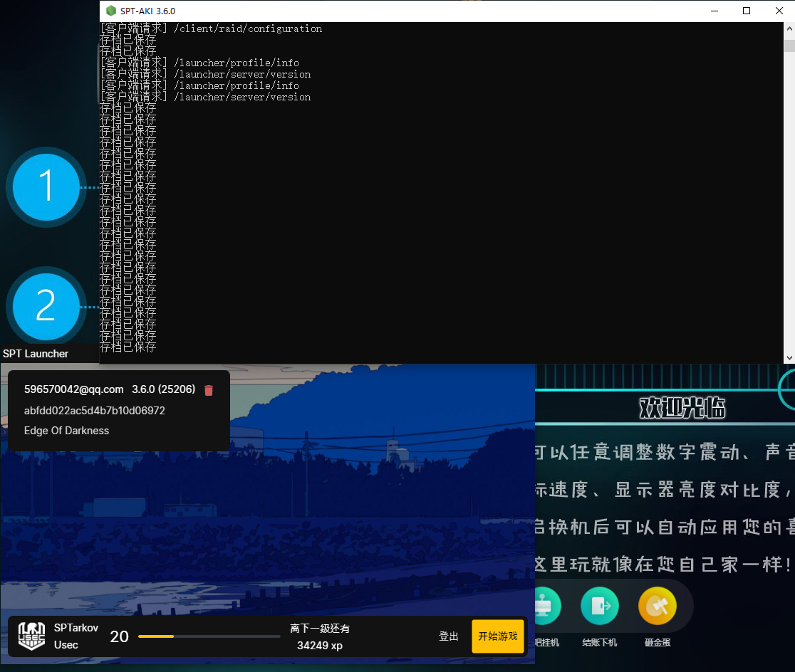
Task: Click the SPT-AKI green cube window icon
Action: coord(110,11)
